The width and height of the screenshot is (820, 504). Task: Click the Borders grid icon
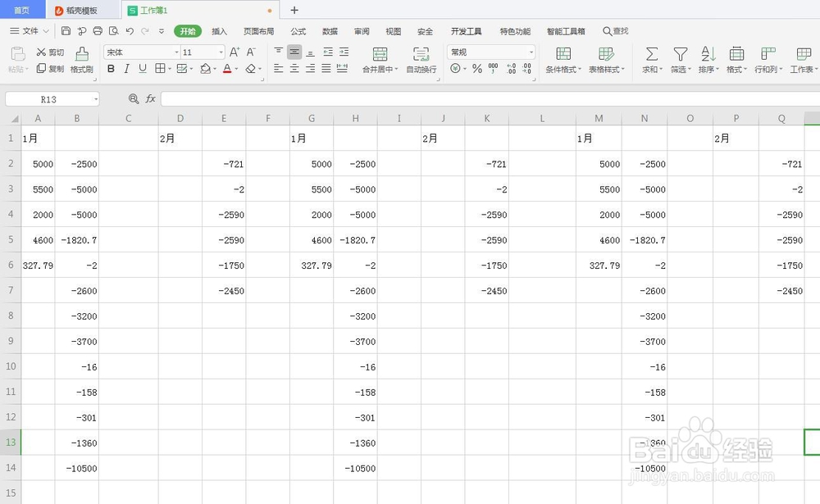[160, 69]
